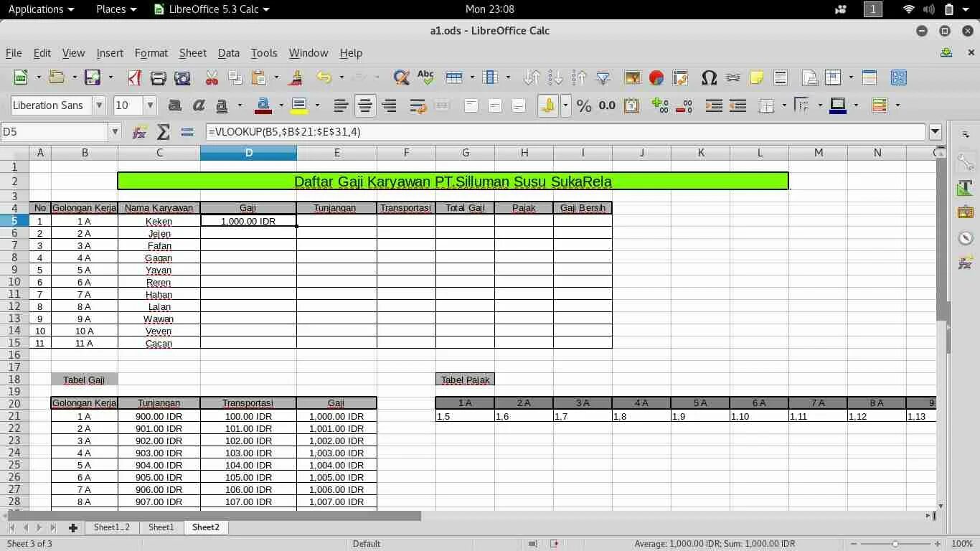This screenshot has height=551, width=980.
Task: Toggle Wrap Text
Action: pyautogui.click(x=418, y=105)
